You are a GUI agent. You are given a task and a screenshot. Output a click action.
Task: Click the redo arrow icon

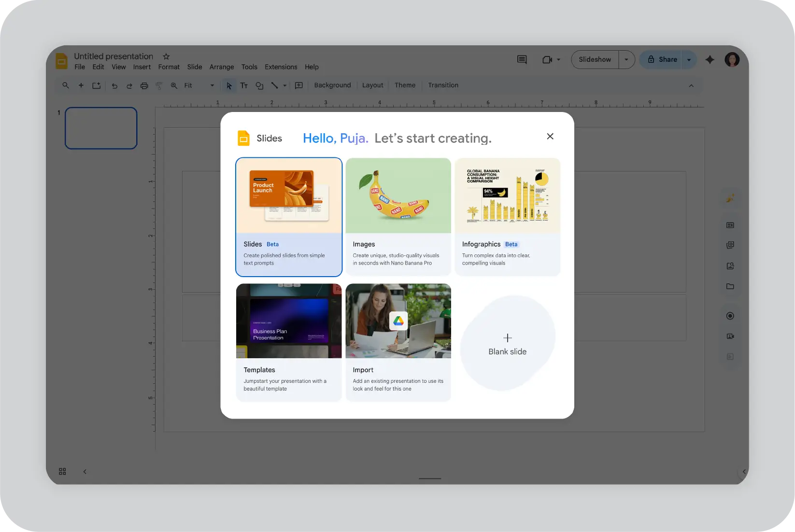[129, 85]
